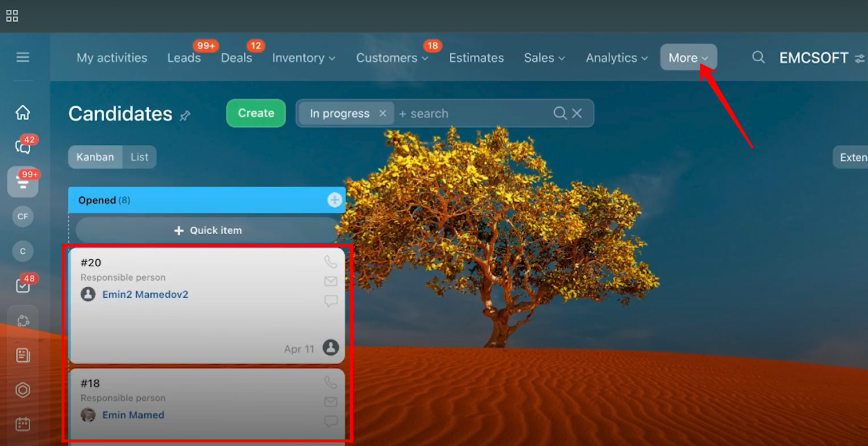
Task: Add stage with plus in Opened column
Action: [x=335, y=200]
